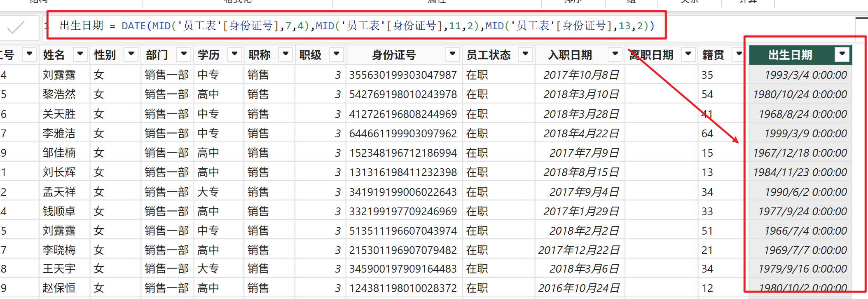Expand the 职称 column filter arrow
This screenshot has width=868, height=299.
pos(285,54)
